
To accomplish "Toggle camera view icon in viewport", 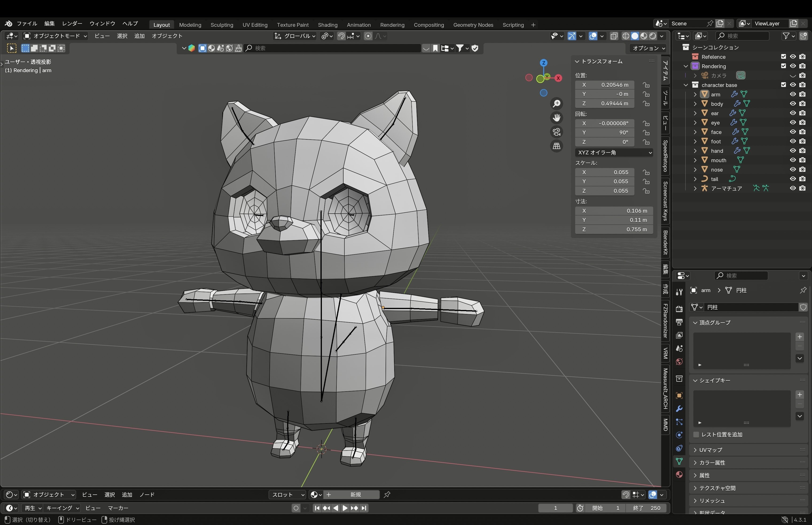I will pos(556,132).
